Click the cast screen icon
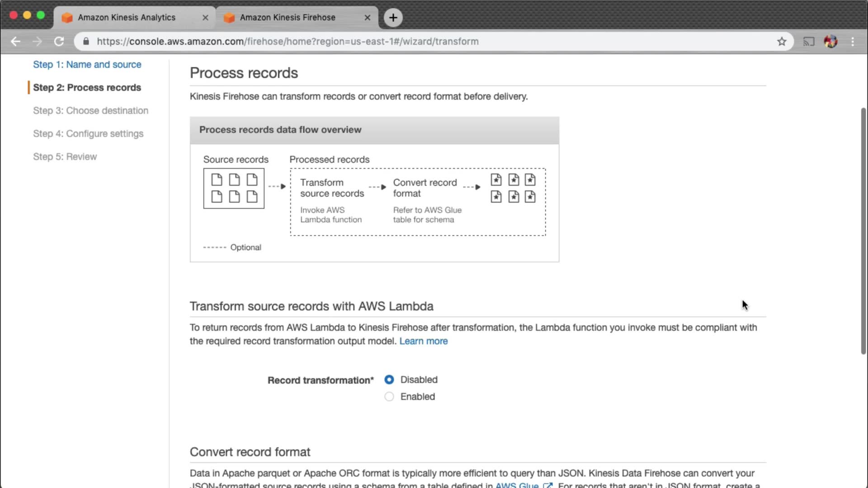This screenshot has width=868, height=488. pos(808,42)
